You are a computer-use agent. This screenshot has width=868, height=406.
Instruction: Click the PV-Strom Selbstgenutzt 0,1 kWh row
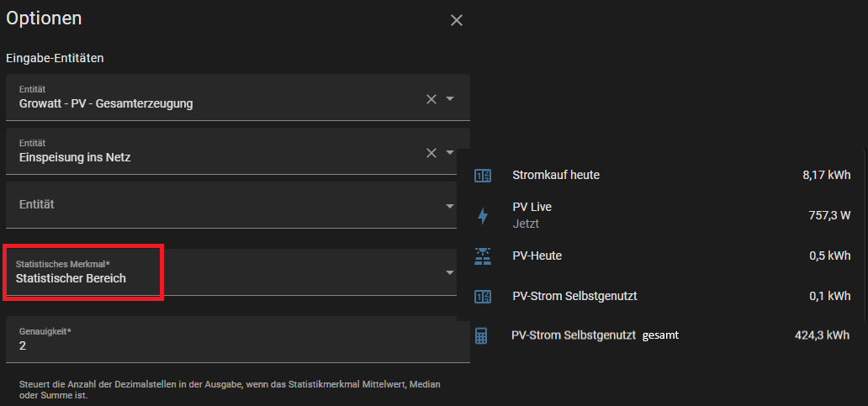[662, 296]
